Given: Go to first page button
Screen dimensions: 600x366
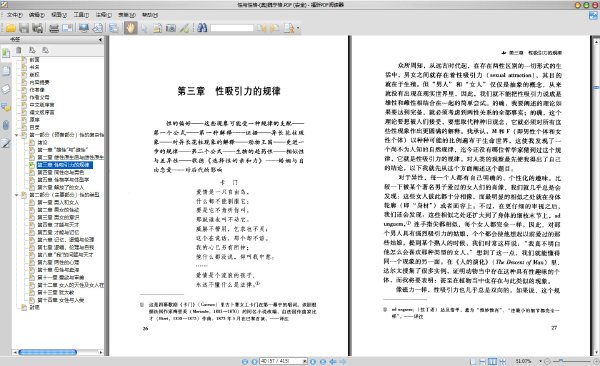Looking at the screenshot, I should pyautogui.click(x=245, y=361).
